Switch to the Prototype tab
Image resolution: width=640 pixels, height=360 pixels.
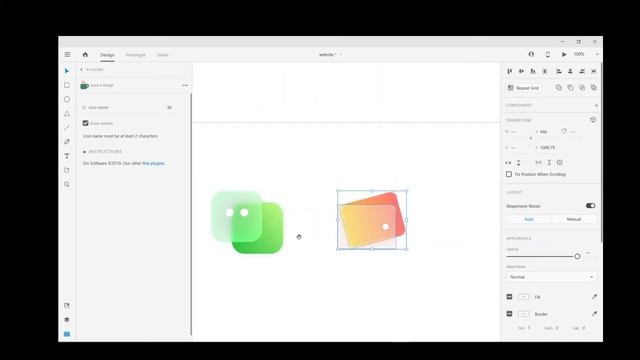click(x=136, y=55)
